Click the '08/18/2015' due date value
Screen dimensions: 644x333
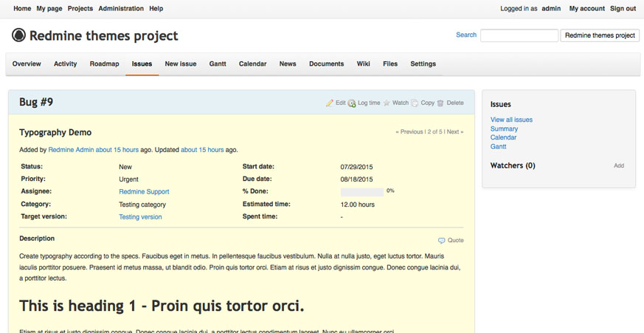pos(356,179)
